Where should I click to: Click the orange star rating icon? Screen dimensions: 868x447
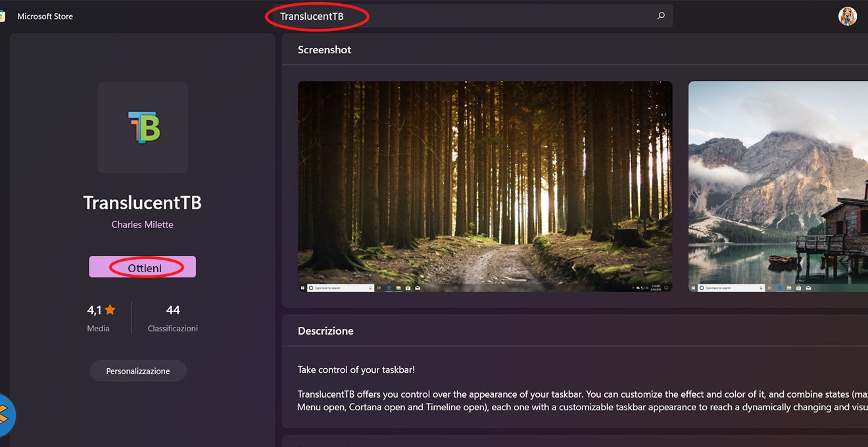(x=110, y=310)
